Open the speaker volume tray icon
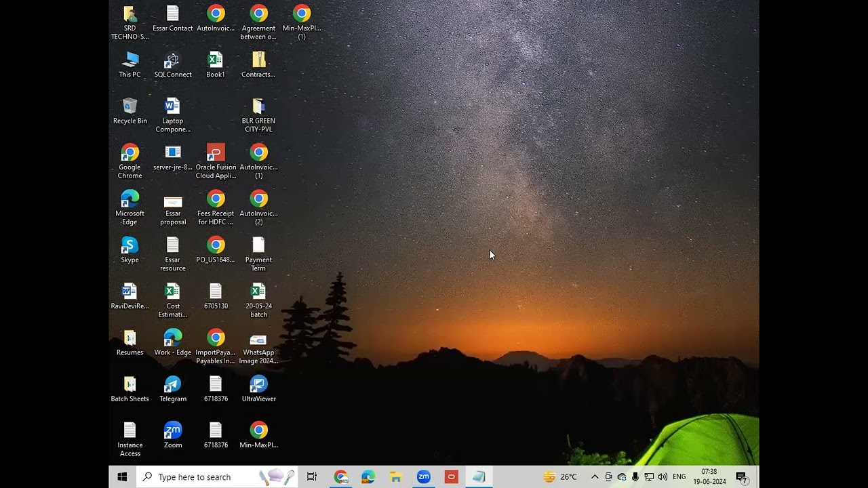Image resolution: width=868 pixels, height=488 pixels. (x=663, y=477)
